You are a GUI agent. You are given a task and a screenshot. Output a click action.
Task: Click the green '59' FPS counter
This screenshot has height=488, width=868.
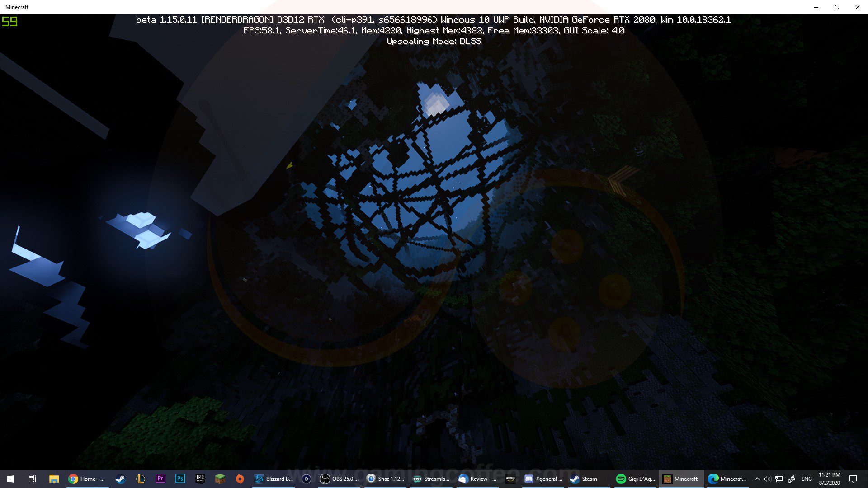9,21
